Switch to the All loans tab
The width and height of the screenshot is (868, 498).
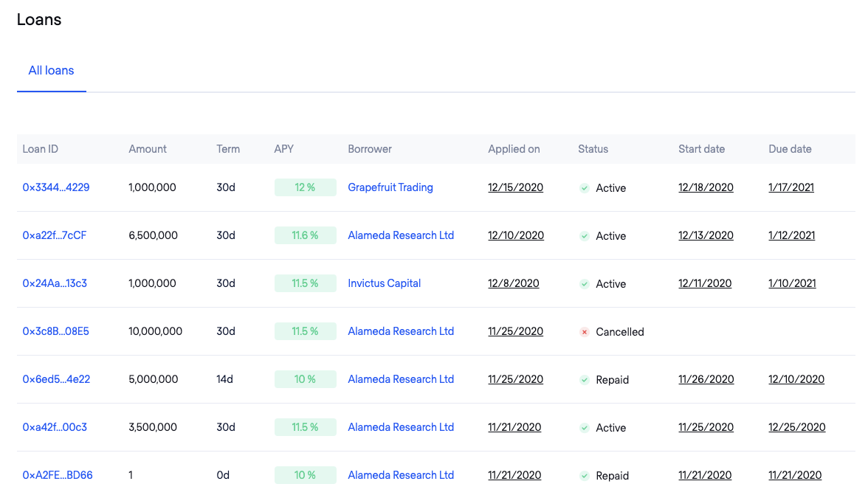pos(51,70)
